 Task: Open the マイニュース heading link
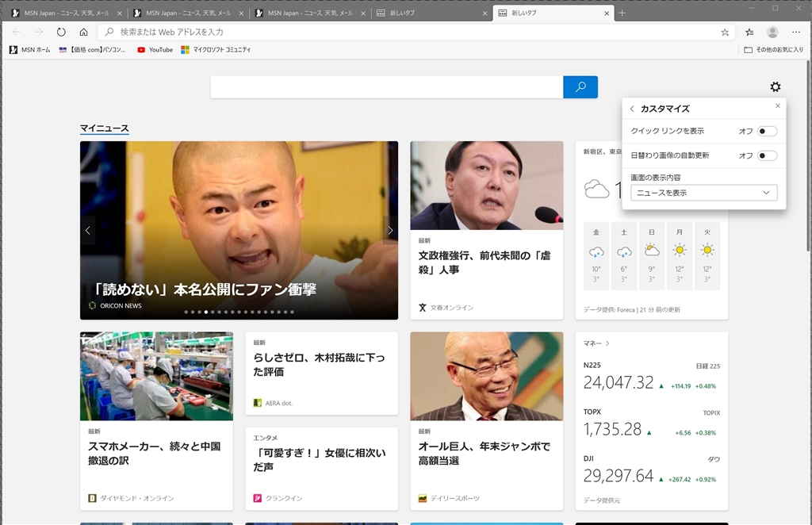pyautogui.click(x=104, y=128)
